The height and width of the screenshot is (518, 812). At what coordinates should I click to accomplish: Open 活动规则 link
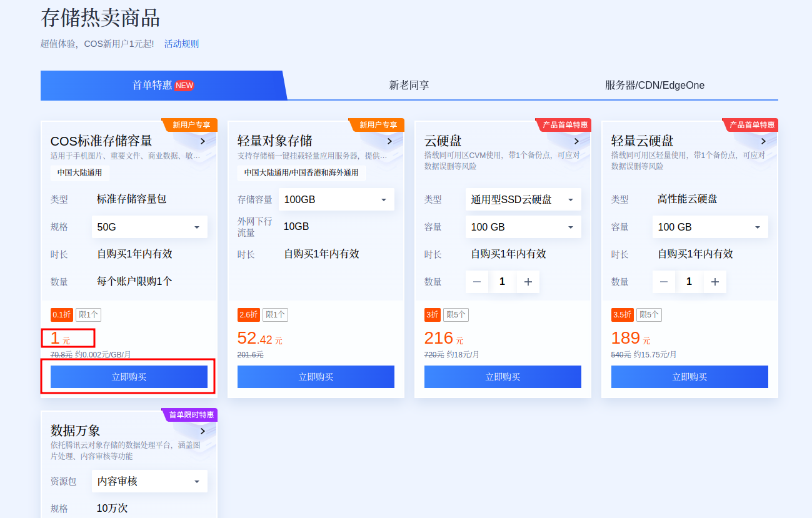click(x=181, y=44)
